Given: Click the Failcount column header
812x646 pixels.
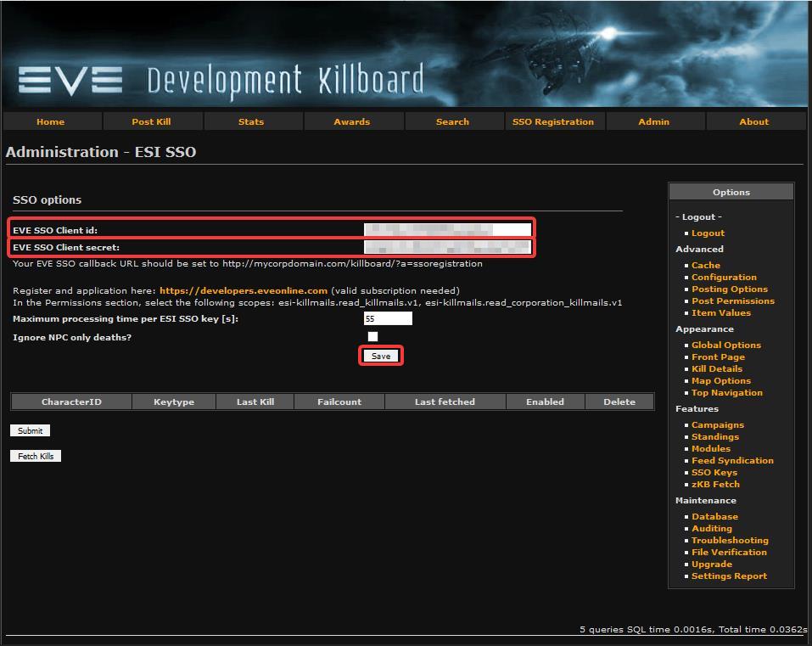Looking at the screenshot, I should click(x=339, y=402).
